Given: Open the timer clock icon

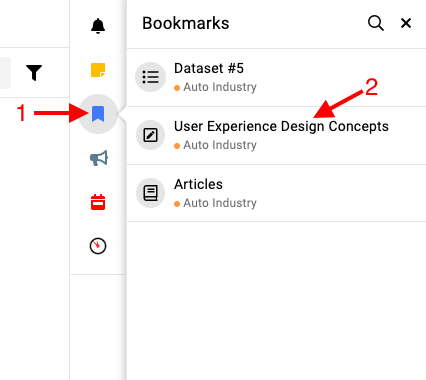Looking at the screenshot, I should (x=98, y=246).
